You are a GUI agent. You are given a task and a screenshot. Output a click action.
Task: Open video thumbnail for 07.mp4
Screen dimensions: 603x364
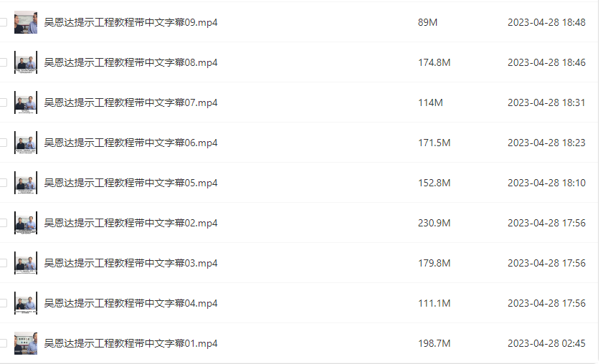25,102
